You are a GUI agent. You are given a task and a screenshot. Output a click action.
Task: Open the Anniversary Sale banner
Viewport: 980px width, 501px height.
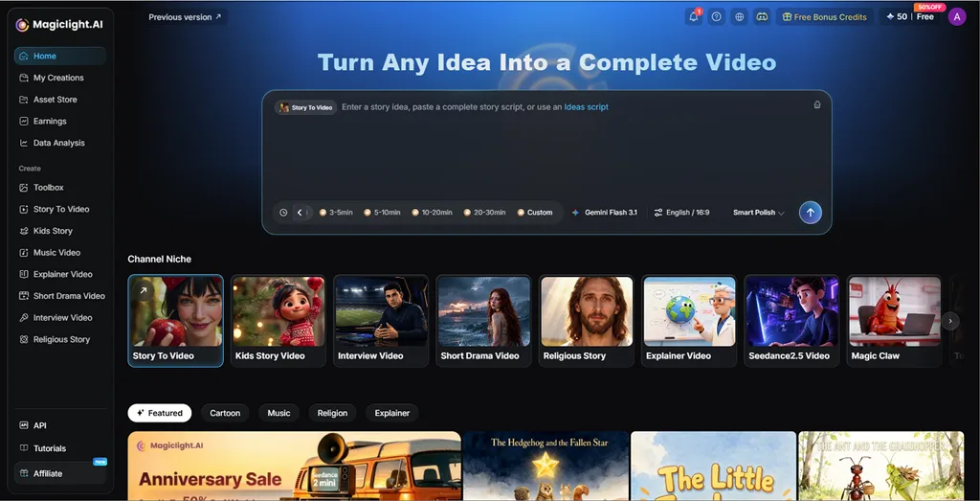(295, 466)
